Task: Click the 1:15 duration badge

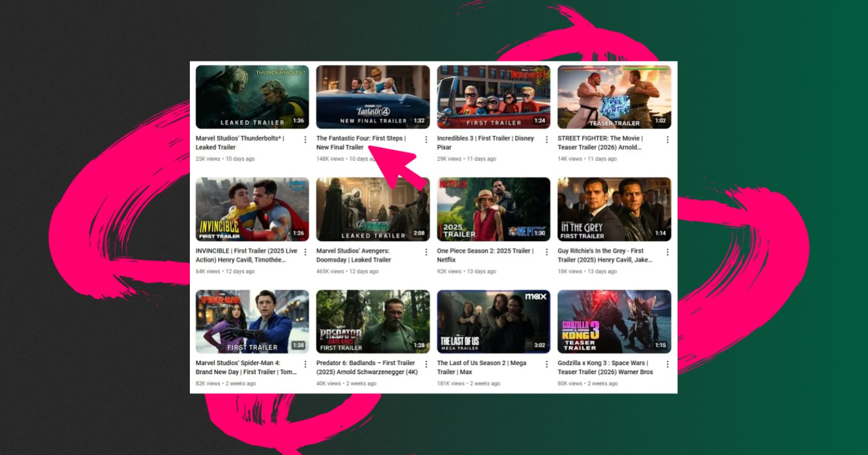Action: (661, 345)
